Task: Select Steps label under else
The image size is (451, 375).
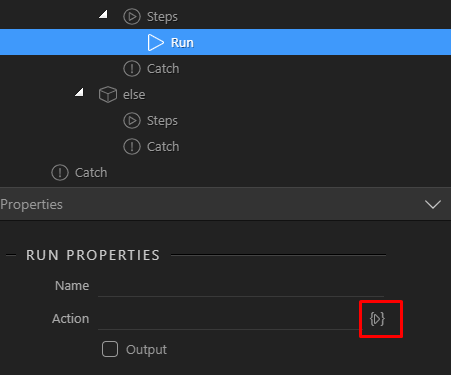Action: tap(162, 121)
